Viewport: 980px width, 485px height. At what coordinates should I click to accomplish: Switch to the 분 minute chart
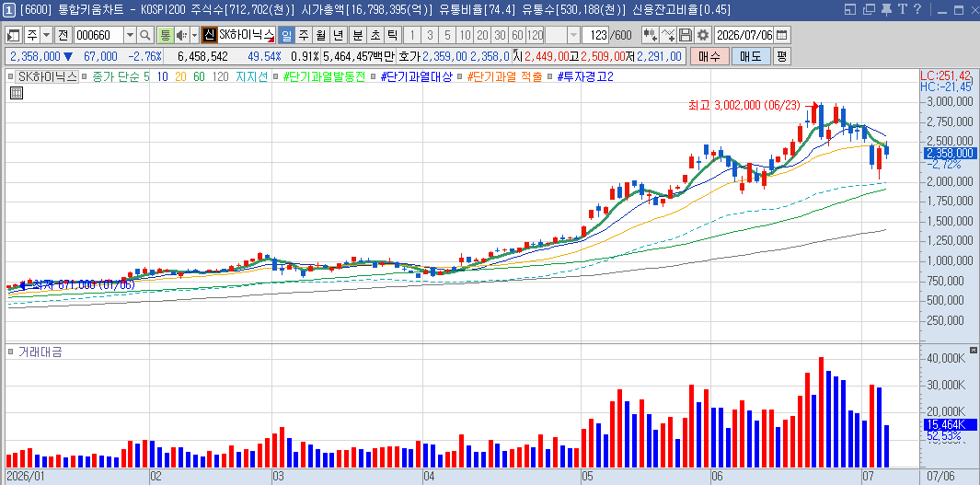pos(358,35)
